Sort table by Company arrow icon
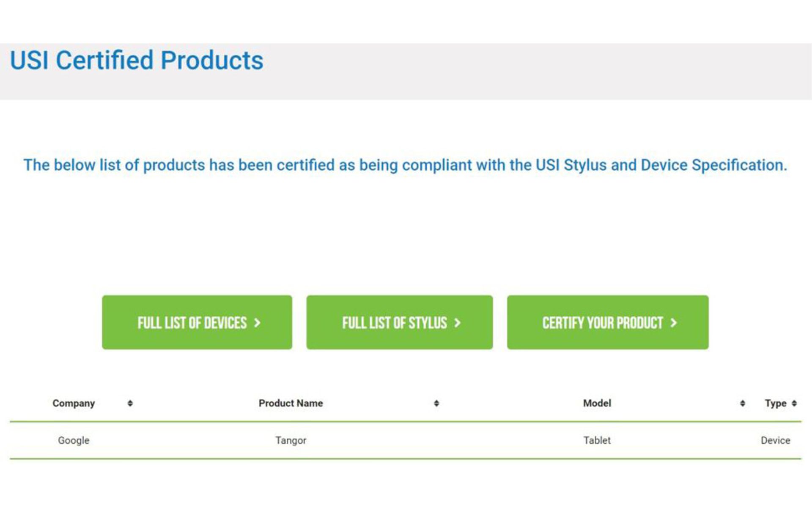Viewport: 812px width, 508px height. [130, 403]
